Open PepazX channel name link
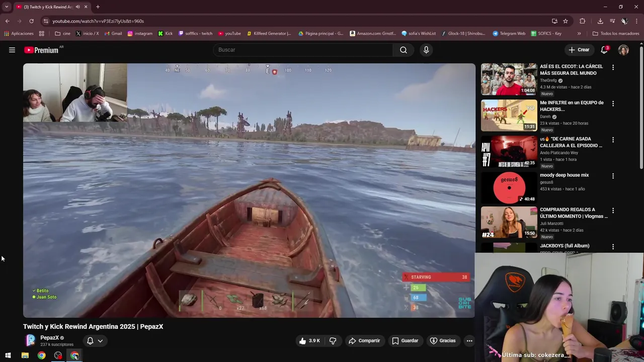The height and width of the screenshot is (362, 644). (x=49, y=338)
